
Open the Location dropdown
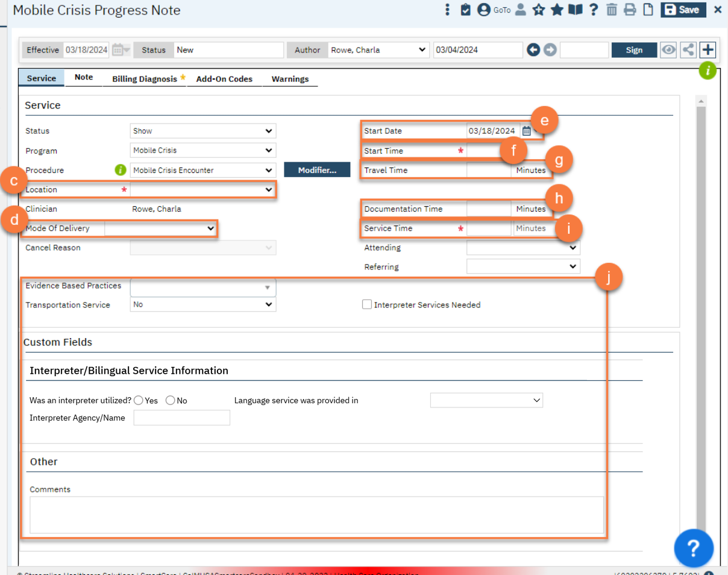[x=203, y=190]
